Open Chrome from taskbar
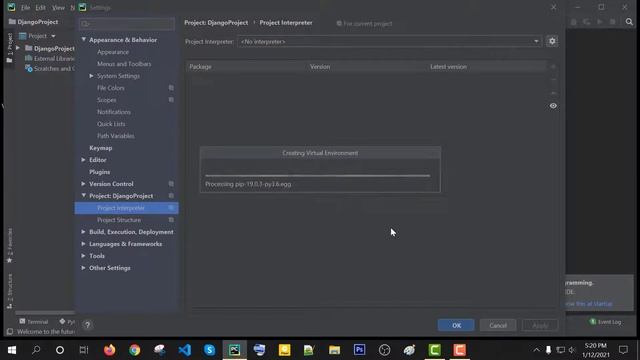Image resolution: width=640 pixels, height=360 pixels. pos(134,350)
